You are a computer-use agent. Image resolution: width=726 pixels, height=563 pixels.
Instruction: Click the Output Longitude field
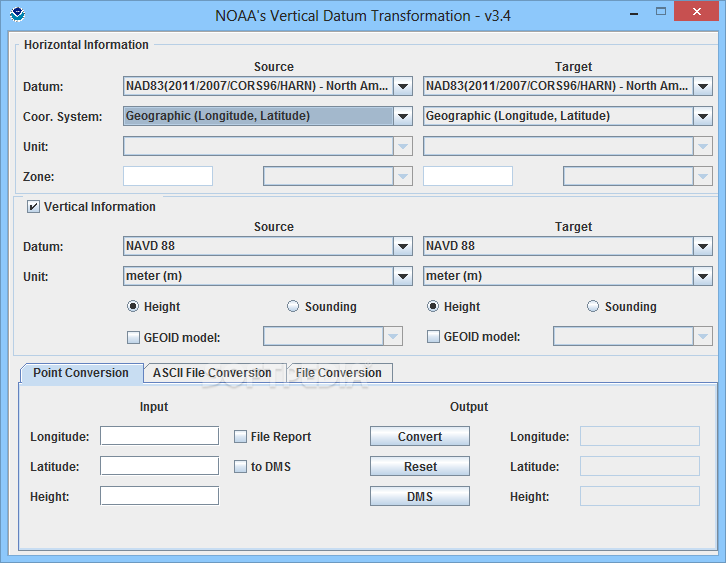tap(640, 436)
